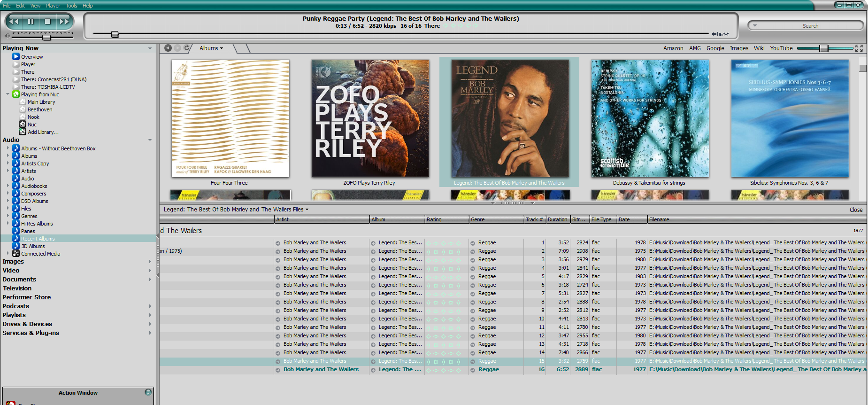Image resolution: width=868 pixels, height=405 pixels.
Task: Click the playback position slider handle
Action: coord(115,34)
